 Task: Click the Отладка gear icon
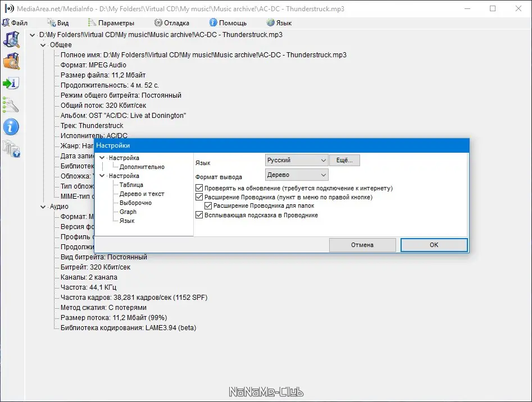(x=158, y=22)
